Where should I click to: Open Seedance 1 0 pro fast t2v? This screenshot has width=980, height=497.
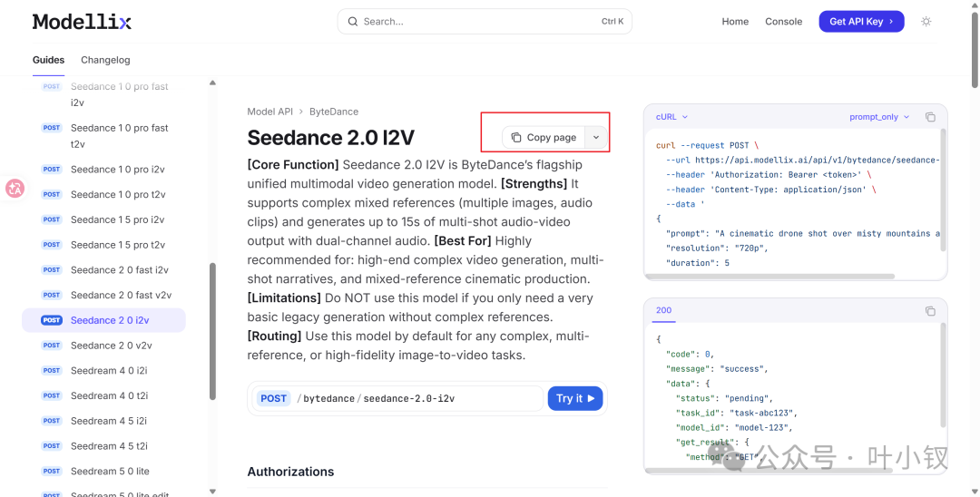tap(103, 135)
